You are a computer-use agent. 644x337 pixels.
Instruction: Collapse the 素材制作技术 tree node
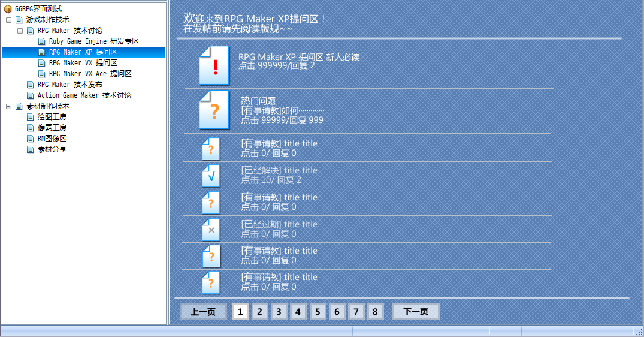(8, 106)
